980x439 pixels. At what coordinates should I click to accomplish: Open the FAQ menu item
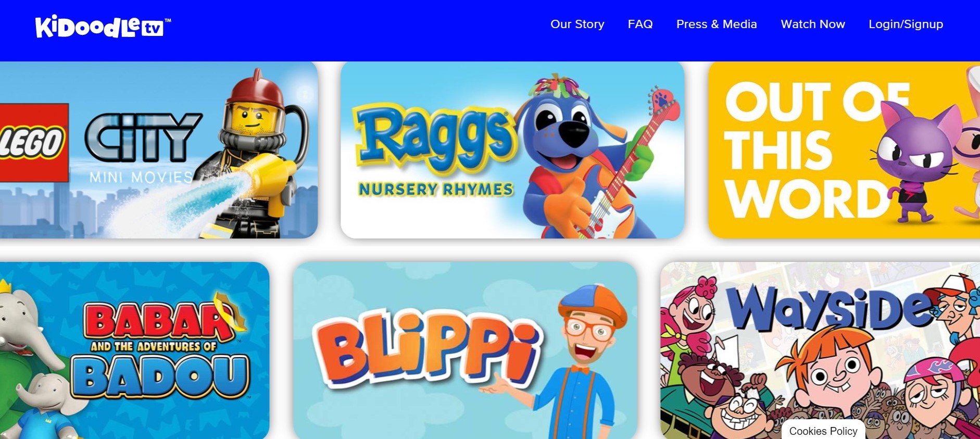pos(640,24)
